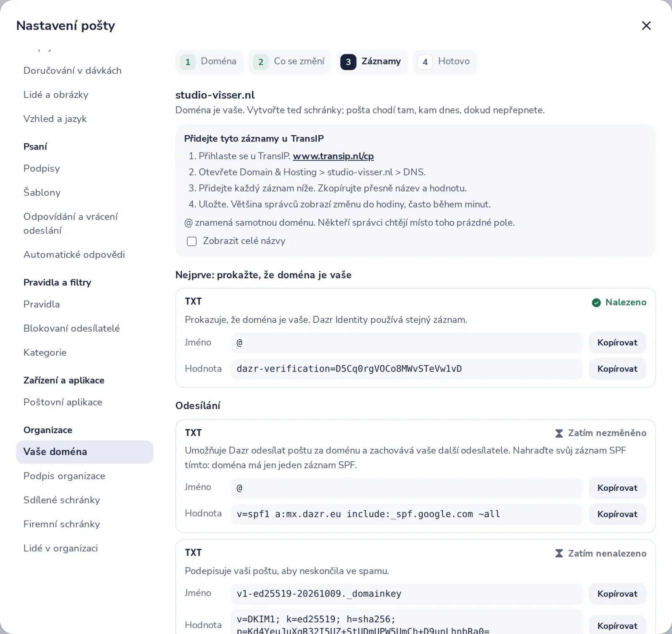This screenshot has width=672, height=634.
Task: Go to the Hotovo step
Action: pyautogui.click(x=445, y=62)
